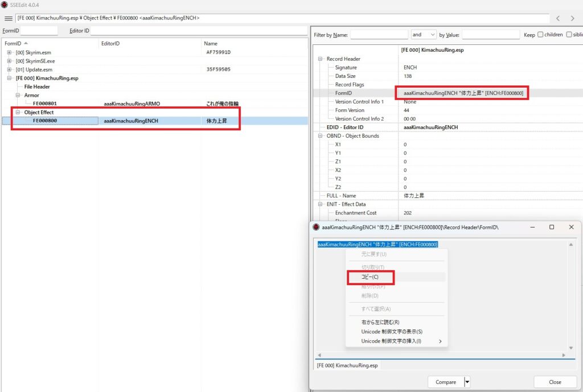583x392 pixels.
Task: Select the FE000801 armor record
Action: [x=45, y=104]
